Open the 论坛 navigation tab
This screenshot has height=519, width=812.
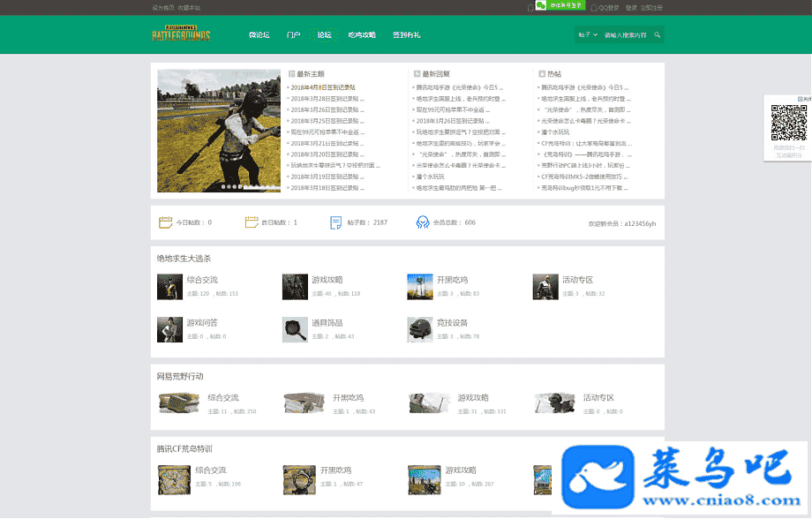(324, 35)
